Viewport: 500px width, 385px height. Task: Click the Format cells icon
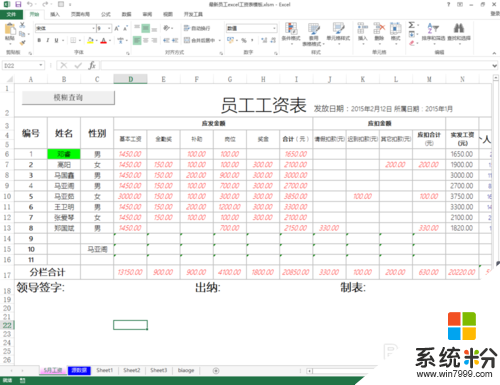396,28
